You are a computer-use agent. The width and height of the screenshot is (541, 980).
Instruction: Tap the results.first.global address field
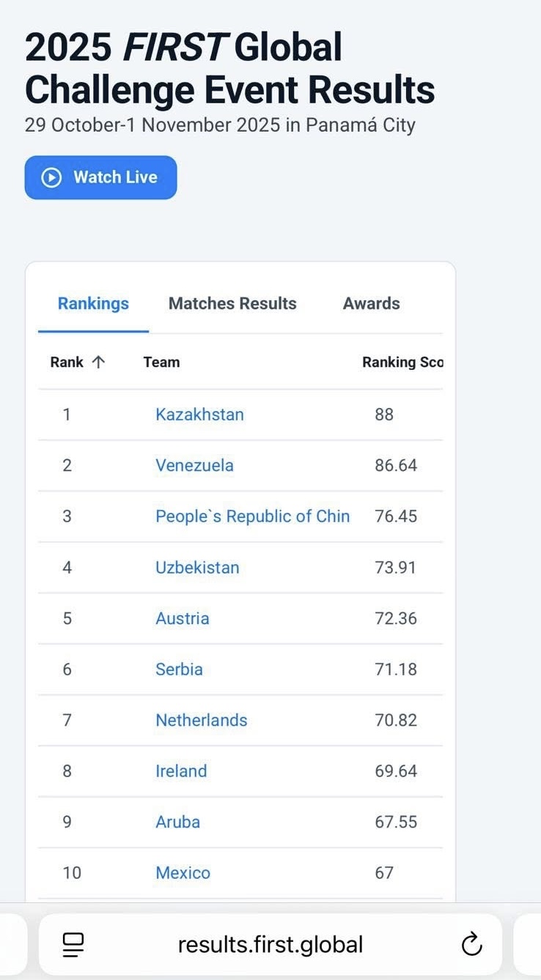[270, 945]
